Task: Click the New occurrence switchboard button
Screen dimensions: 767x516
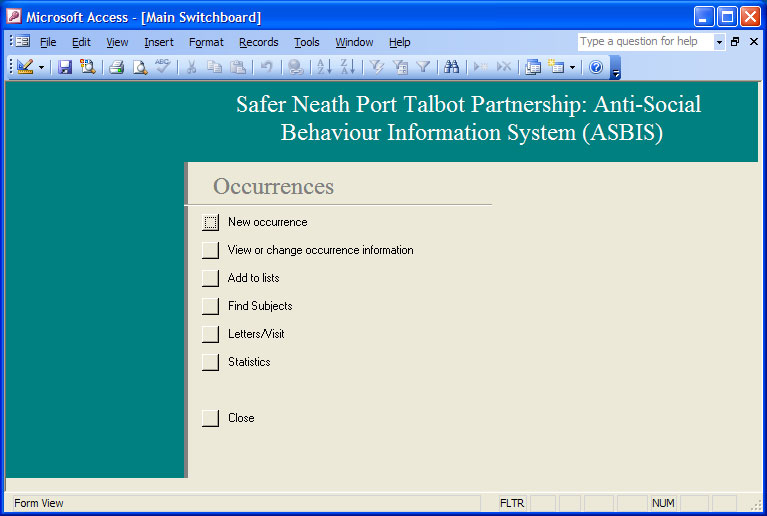Action: point(210,222)
